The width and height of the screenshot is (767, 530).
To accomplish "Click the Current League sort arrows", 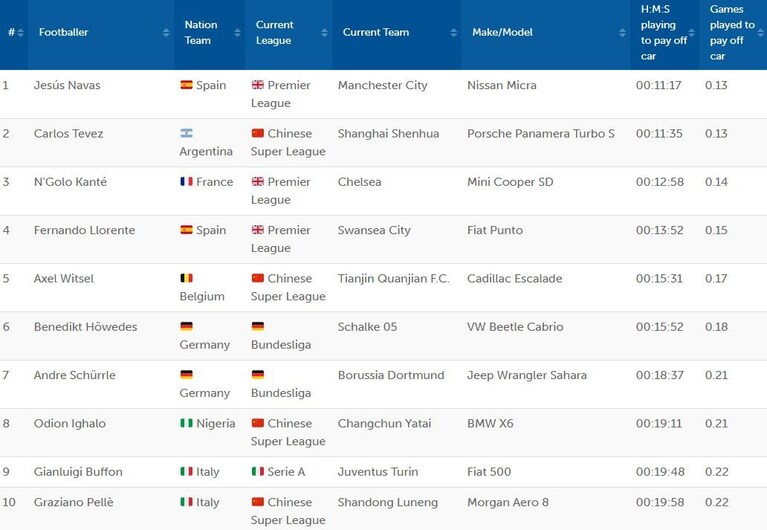I will click(x=324, y=33).
